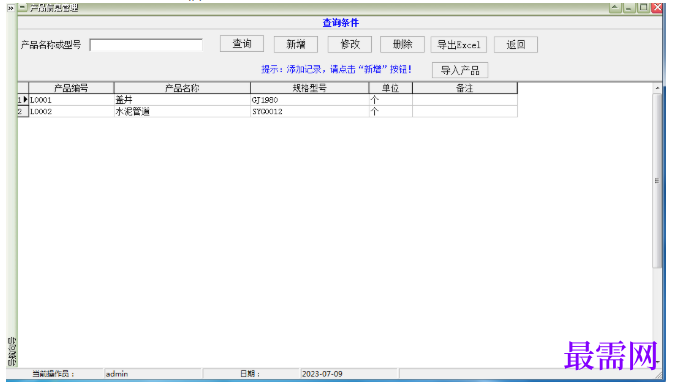
Task: Click the vertical scrollbar up arrow
Action: click(657, 88)
